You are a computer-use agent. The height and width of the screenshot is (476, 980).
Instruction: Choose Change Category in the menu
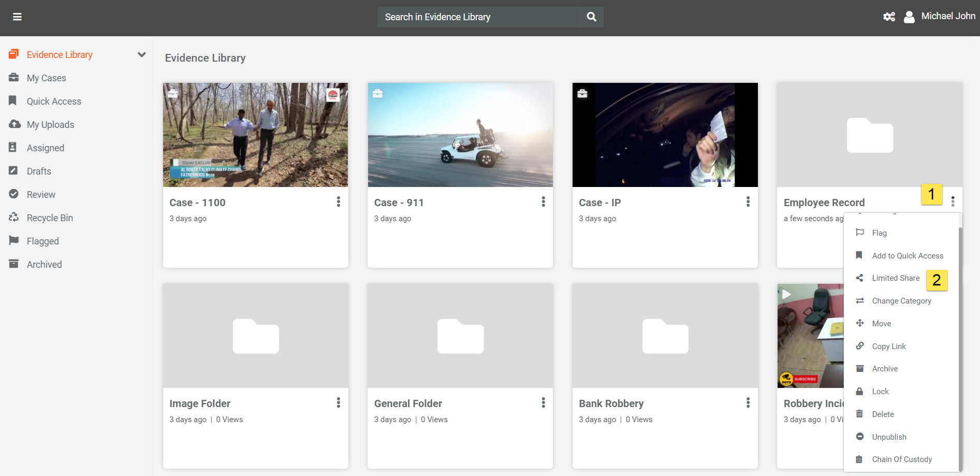(x=901, y=301)
